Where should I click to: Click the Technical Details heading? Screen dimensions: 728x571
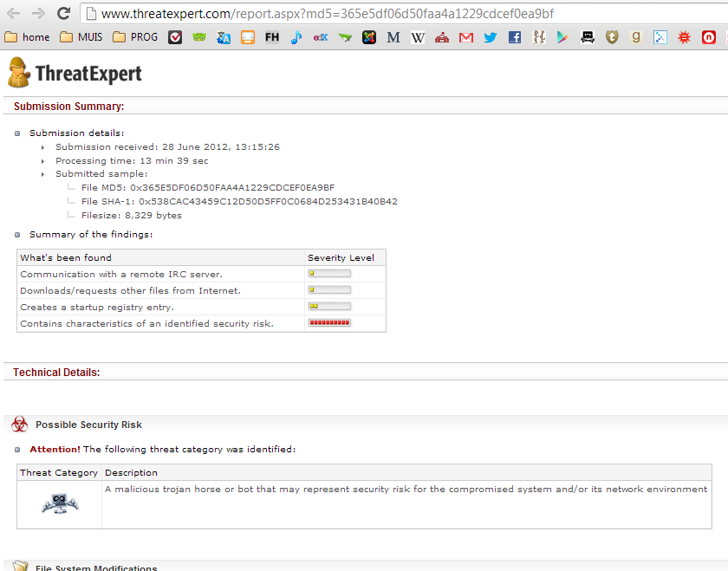(x=56, y=373)
